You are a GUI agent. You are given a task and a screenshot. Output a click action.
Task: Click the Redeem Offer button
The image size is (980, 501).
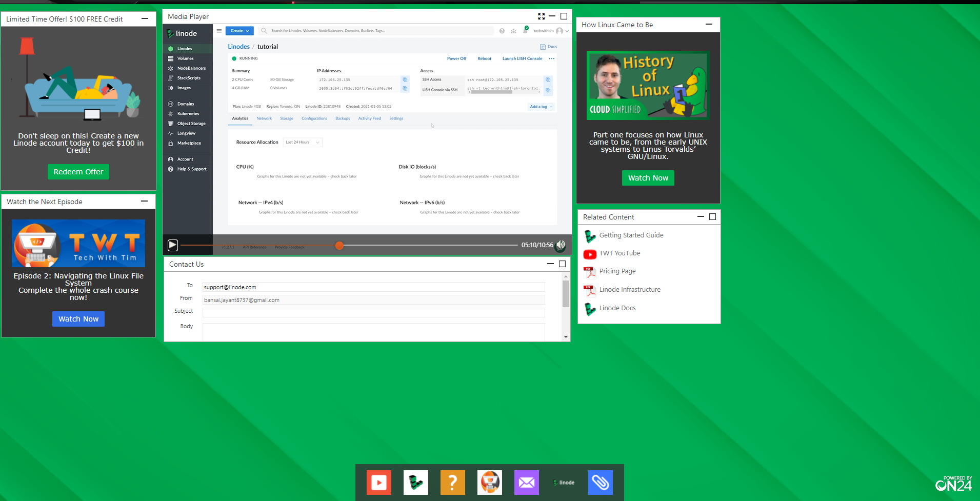(78, 172)
